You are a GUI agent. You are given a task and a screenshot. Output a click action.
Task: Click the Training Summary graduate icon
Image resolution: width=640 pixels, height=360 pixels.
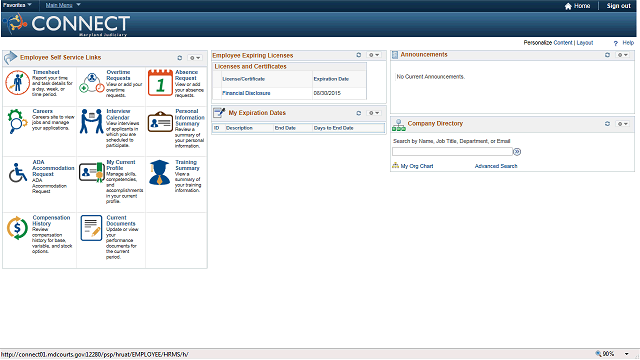tap(160, 172)
